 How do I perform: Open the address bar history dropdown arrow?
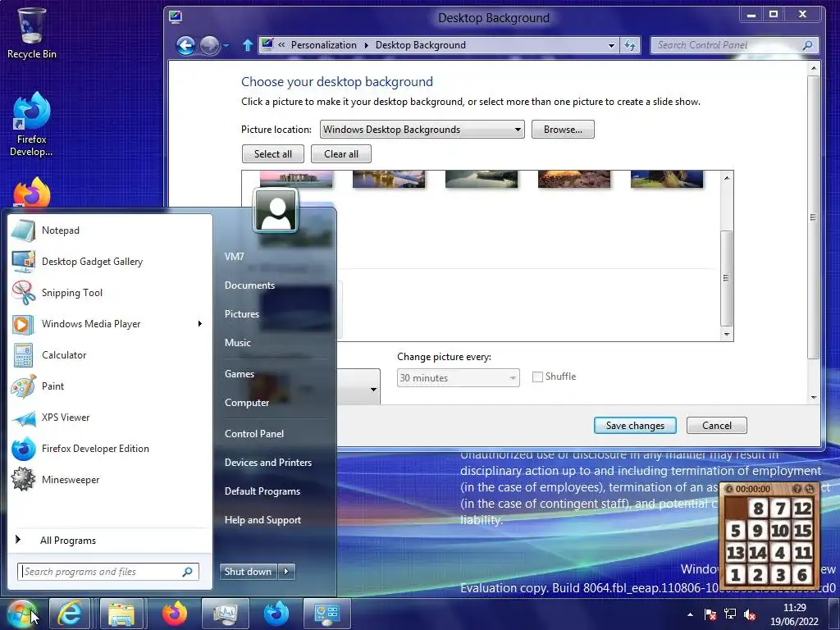(611, 46)
